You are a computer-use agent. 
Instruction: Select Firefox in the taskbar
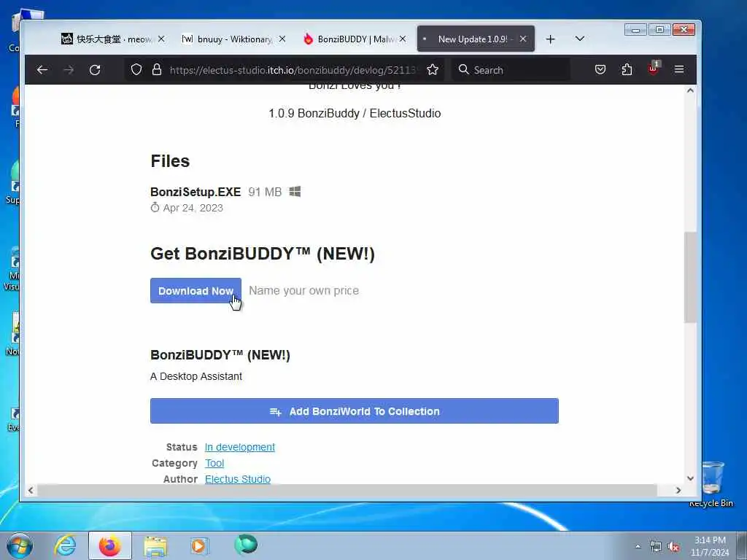pyautogui.click(x=110, y=545)
